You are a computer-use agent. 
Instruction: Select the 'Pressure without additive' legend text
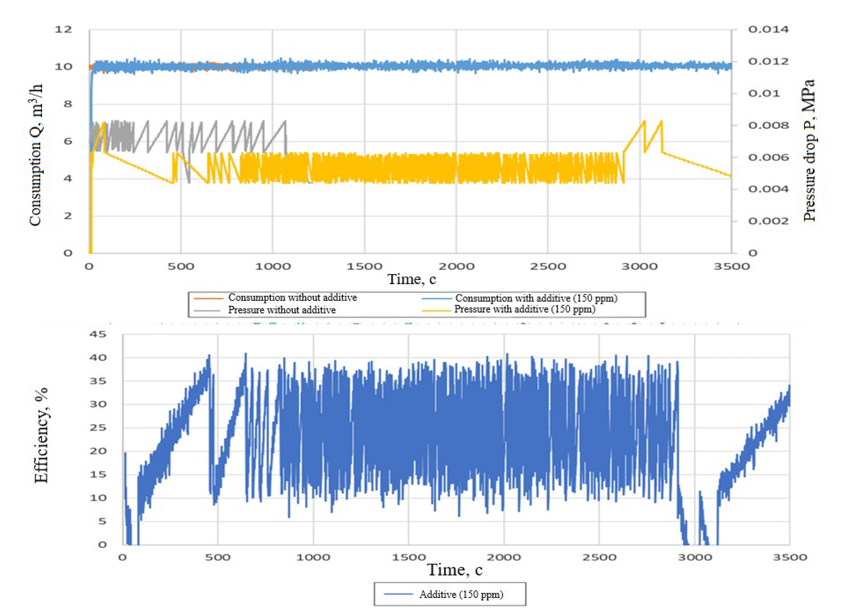point(282,310)
